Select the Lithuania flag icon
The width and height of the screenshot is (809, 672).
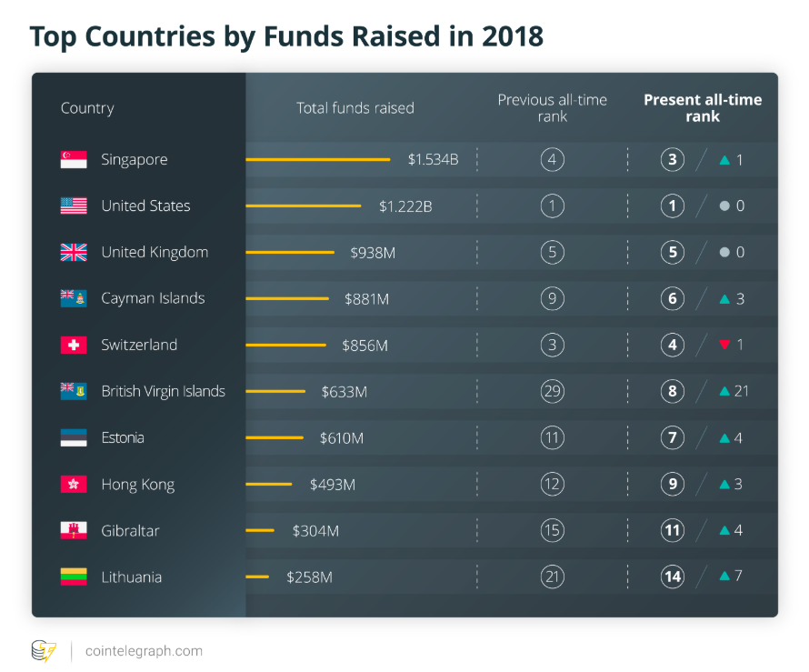pos(74,577)
